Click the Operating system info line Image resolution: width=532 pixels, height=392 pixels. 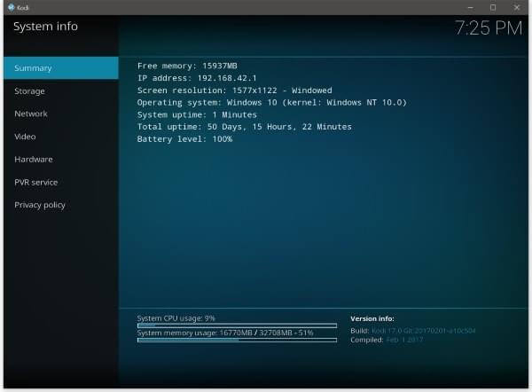[x=271, y=102]
